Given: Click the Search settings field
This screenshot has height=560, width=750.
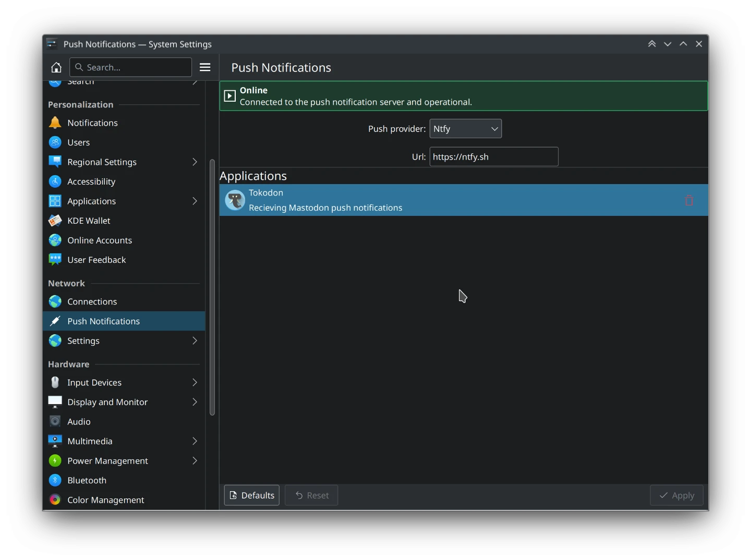Looking at the screenshot, I should point(130,67).
